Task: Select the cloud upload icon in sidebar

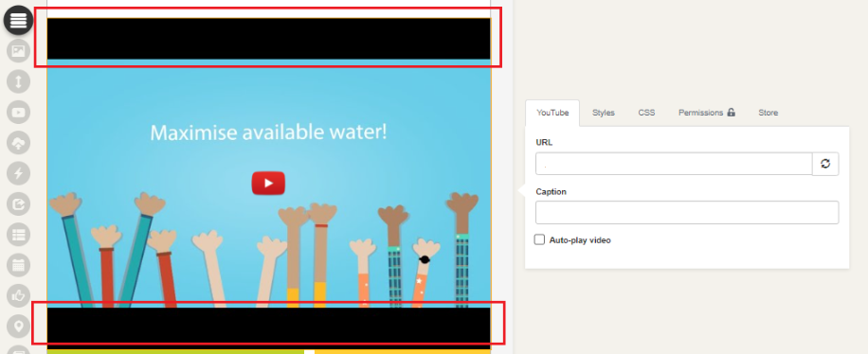Action: pyautogui.click(x=18, y=143)
